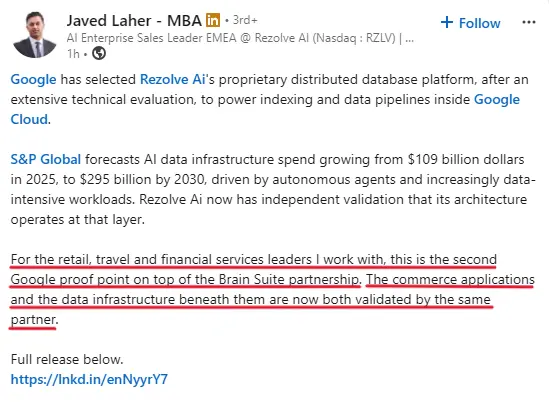
Task: Follow Javed Laher
Action: click(470, 23)
